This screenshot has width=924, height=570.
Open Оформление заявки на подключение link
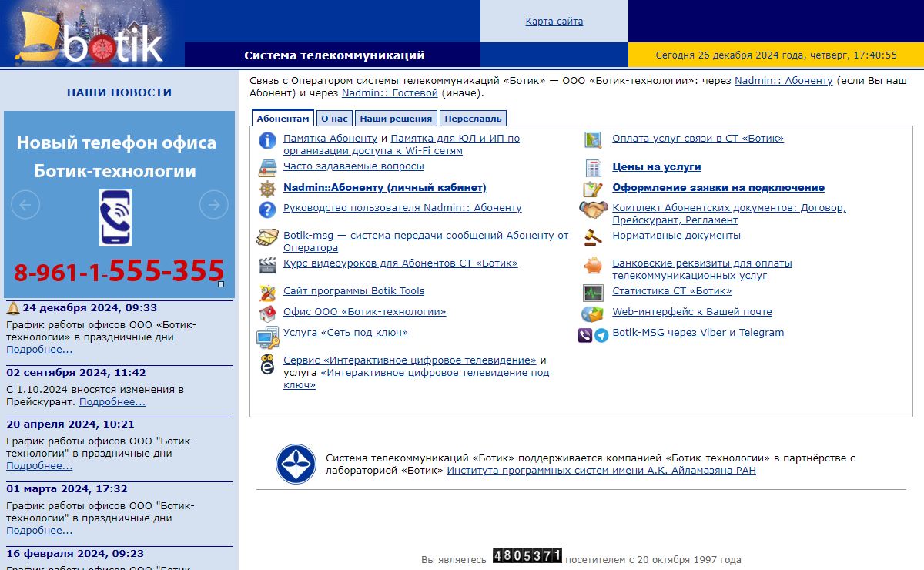[718, 187]
